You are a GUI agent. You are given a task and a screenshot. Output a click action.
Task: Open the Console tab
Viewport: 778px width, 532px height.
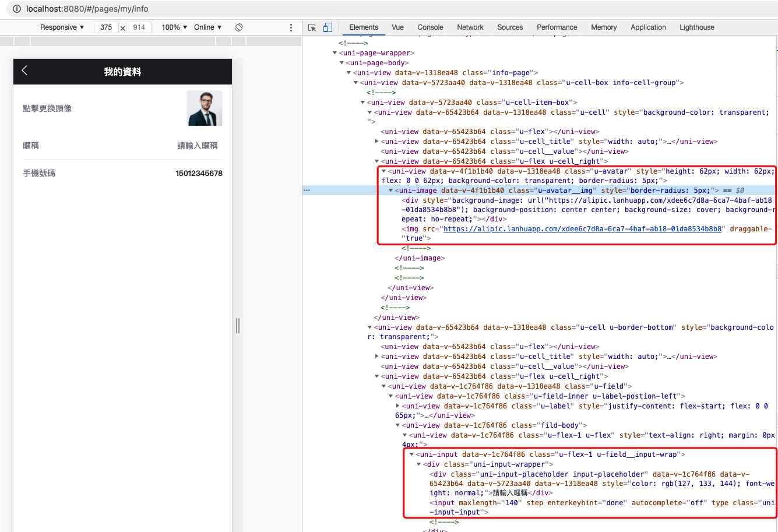(431, 27)
